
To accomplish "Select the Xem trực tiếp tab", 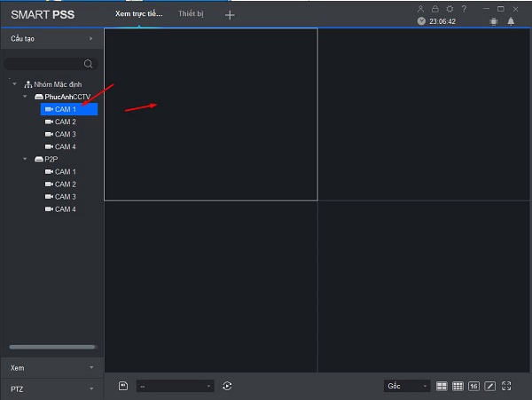I will 139,14.
